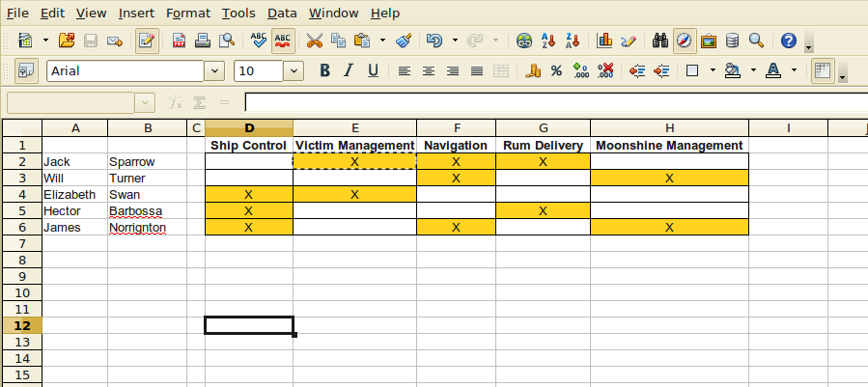This screenshot has height=387, width=868.
Task: Open Page Preview icon
Action: click(x=226, y=41)
